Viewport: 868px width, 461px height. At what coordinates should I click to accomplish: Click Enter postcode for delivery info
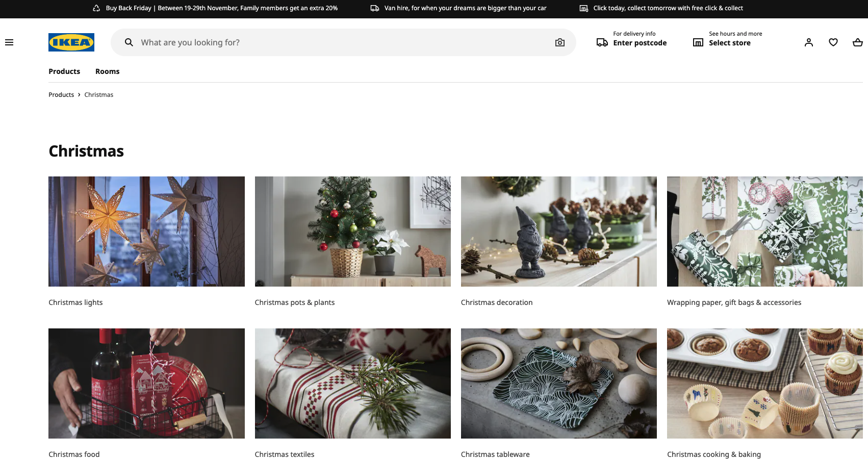[x=640, y=43]
